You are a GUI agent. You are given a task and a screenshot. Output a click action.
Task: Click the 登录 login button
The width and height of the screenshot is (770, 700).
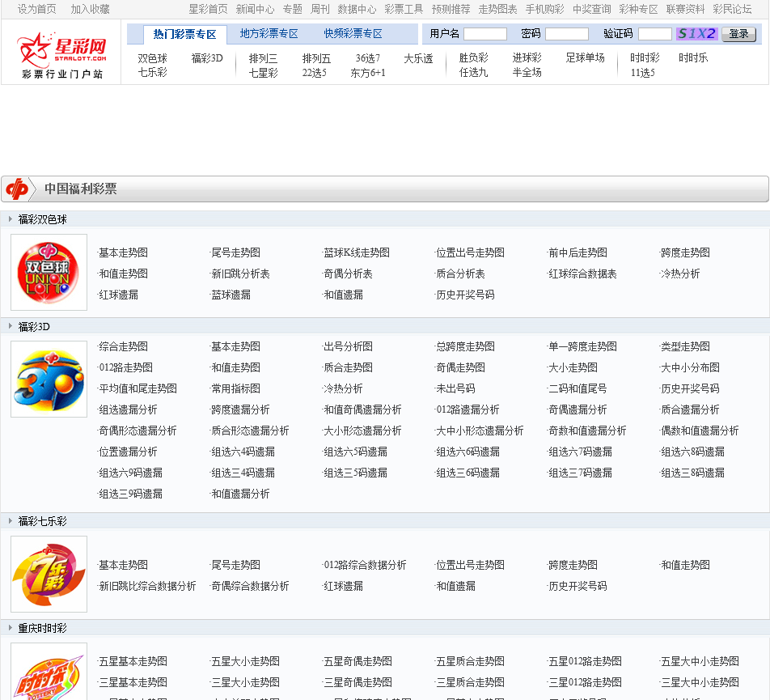[738, 34]
